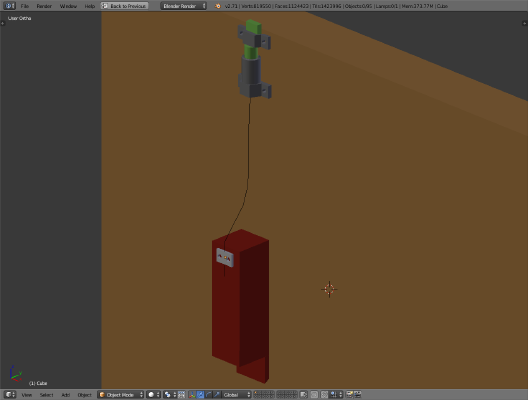
Task: Enable the rotate manipulator icon
Action: tap(209, 395)
